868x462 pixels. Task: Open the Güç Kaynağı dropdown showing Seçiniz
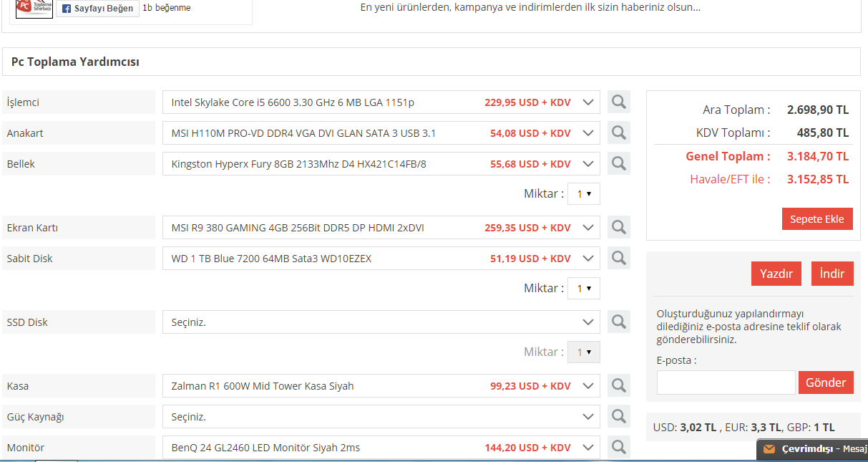(381, 417)
